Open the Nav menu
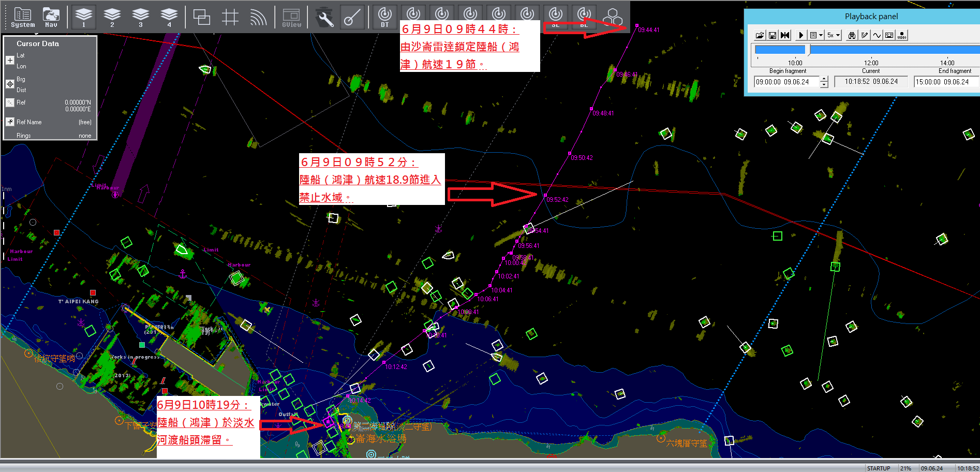This screenshot has height=472, width=980. (51, 18)
